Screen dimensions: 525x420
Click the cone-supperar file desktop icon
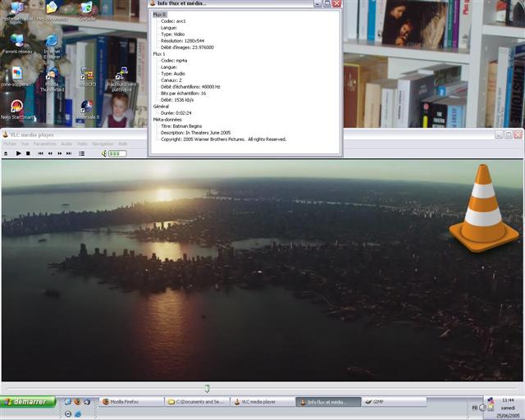[17, 76]
